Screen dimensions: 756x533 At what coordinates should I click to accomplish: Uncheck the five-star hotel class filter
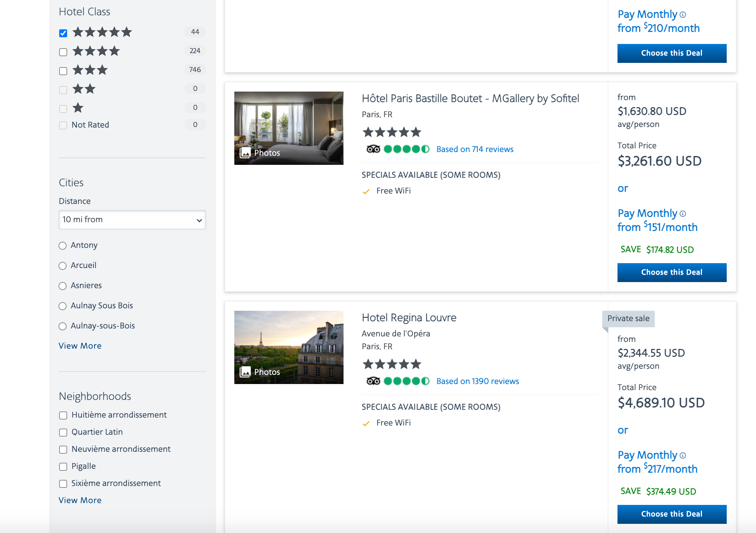(x=63, y=33)
